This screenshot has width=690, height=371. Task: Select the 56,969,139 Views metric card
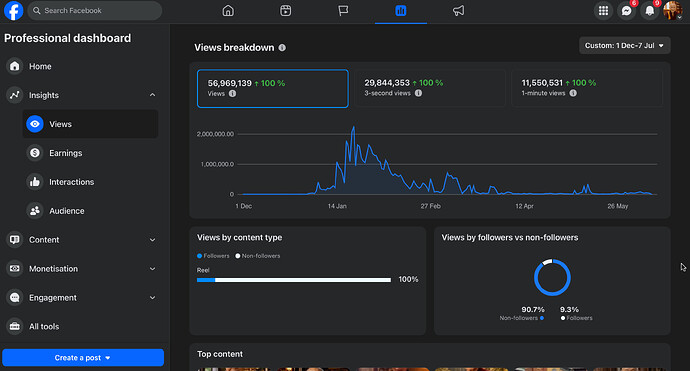[273, 88]
